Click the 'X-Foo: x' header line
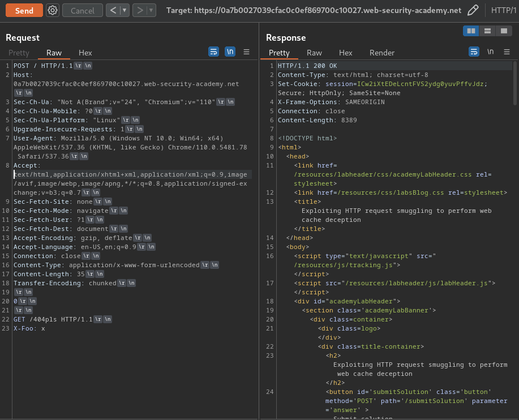The height and width of the screenshot is (420, 519). pyautogui.click(x=29, y=328)
